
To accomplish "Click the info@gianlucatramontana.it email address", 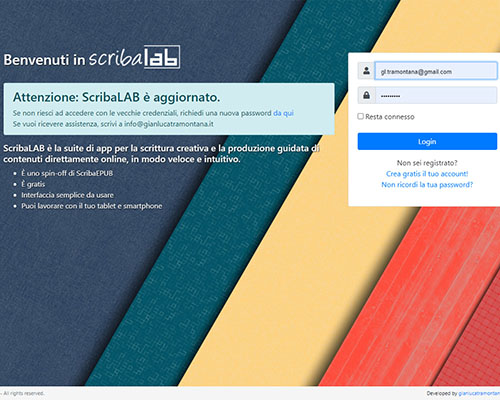I will (x=169, y=124).
